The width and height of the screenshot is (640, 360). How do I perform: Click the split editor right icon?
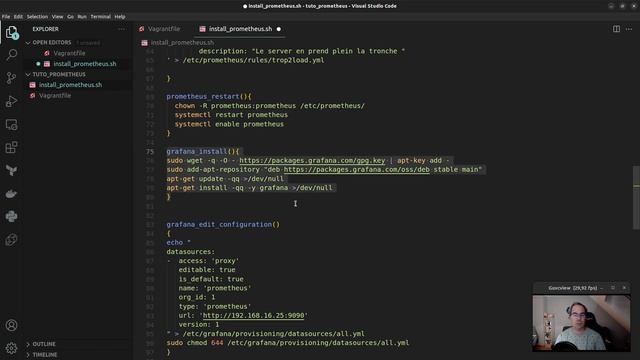[x=616, y=29]
